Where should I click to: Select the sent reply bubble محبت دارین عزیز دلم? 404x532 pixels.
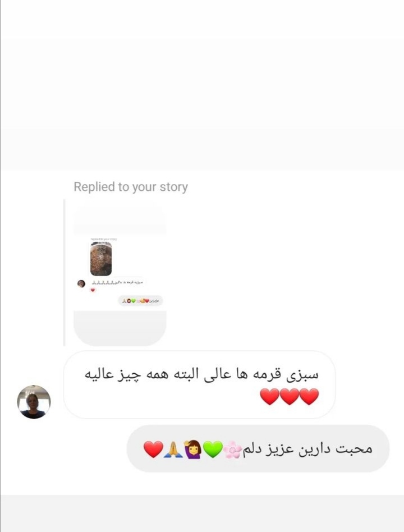pos(258,448)
